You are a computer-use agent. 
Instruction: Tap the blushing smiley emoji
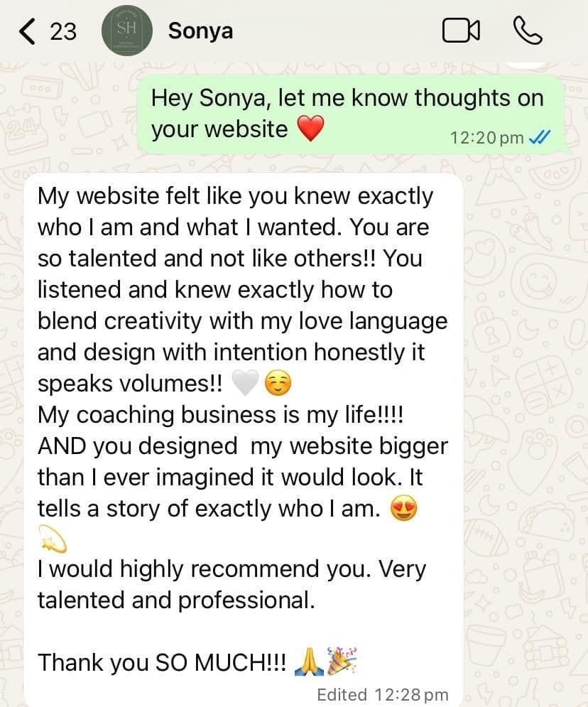(x=277, y=384)
